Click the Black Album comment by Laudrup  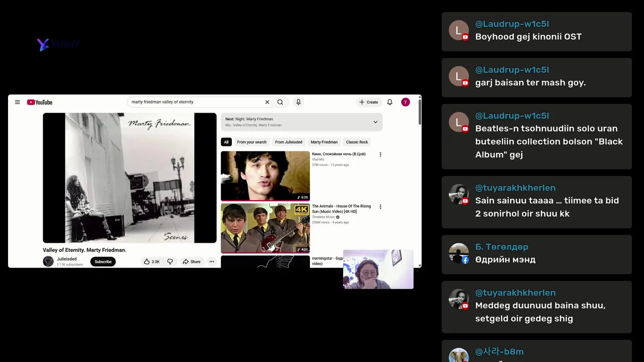click(x=537, y=137)
